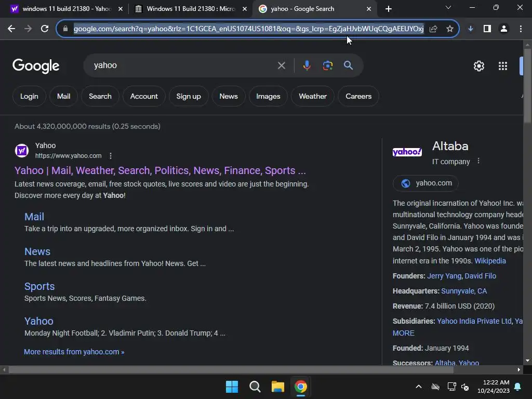Expand MORE subsidiaries
Image resolution: width=532 pixels, height=399 pixels.
403,333
